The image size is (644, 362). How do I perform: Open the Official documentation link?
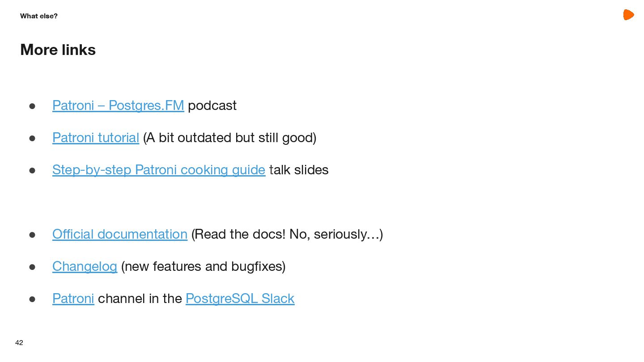(120, 234)
